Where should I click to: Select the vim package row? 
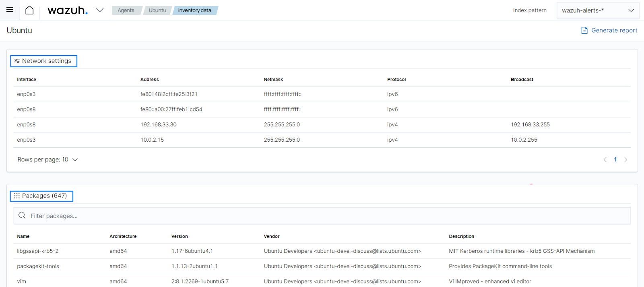coord(322,281)
